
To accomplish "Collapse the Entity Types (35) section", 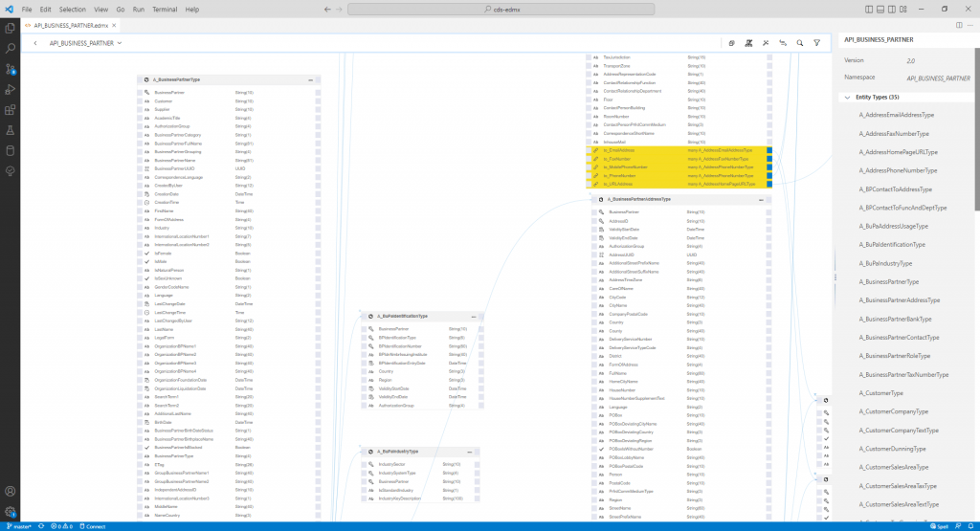I will [x=848, y=98].
